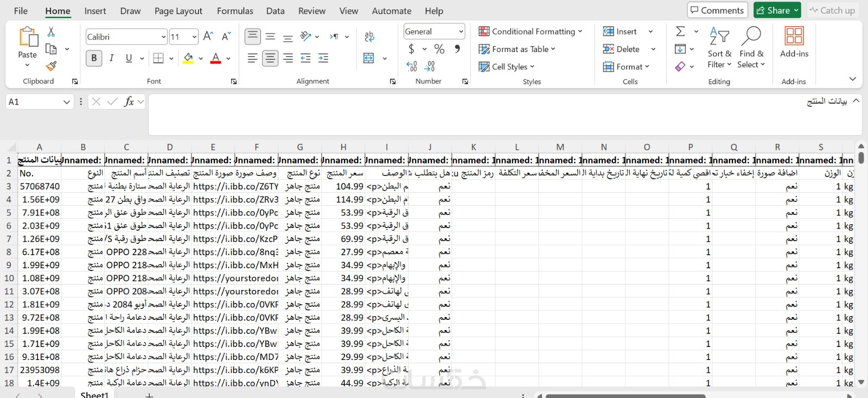
Task: Open the File menu
Action: pos(21,11)
